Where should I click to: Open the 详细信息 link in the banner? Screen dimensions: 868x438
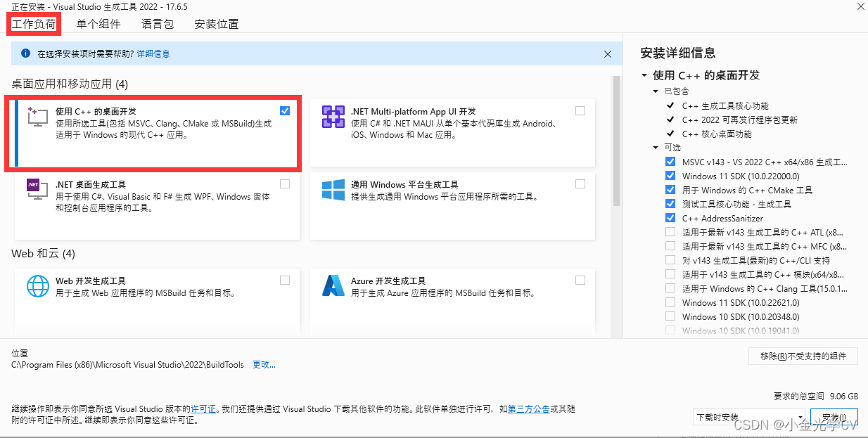[x=153, y=53]
